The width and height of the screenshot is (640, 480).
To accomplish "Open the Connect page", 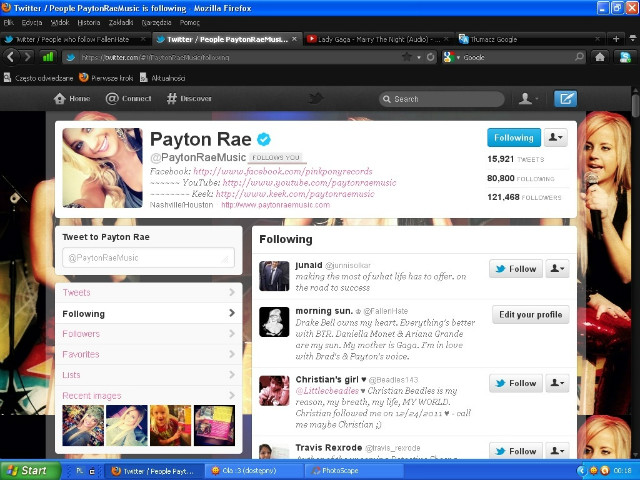I will (128, 98).
